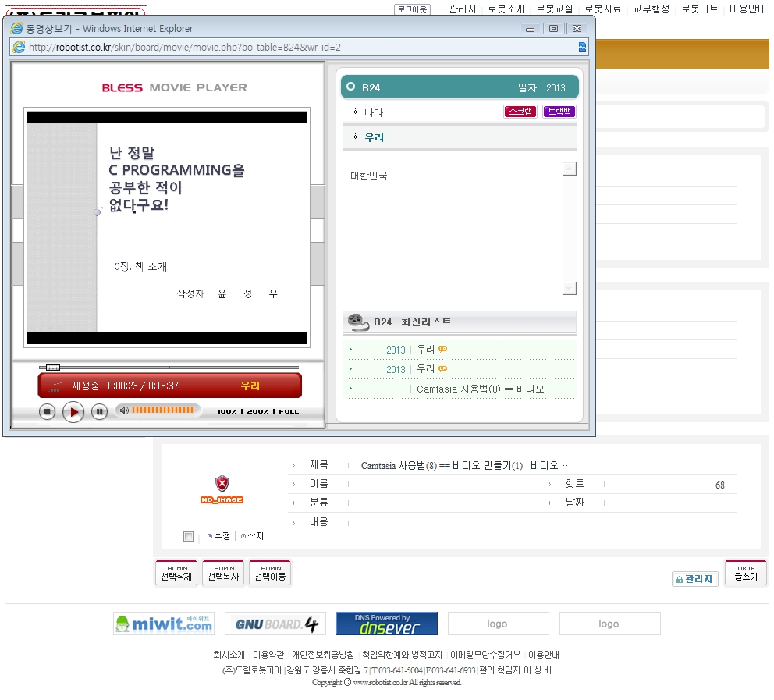The image size is (774, 700).
Task: Move the playback seek bar handle
Action: point(53,368)
